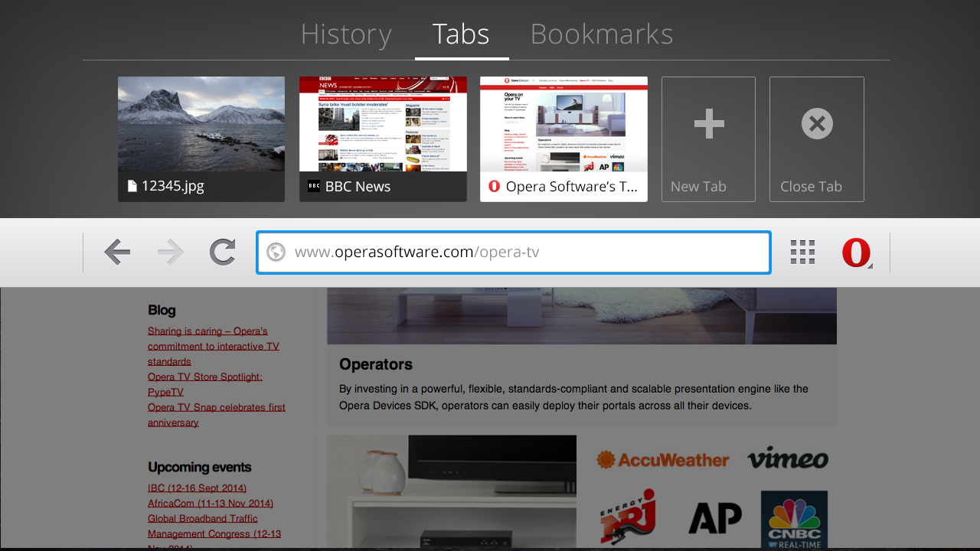Click the Blog heading
The height and width of the screenshot is (551, 980).
162,310
